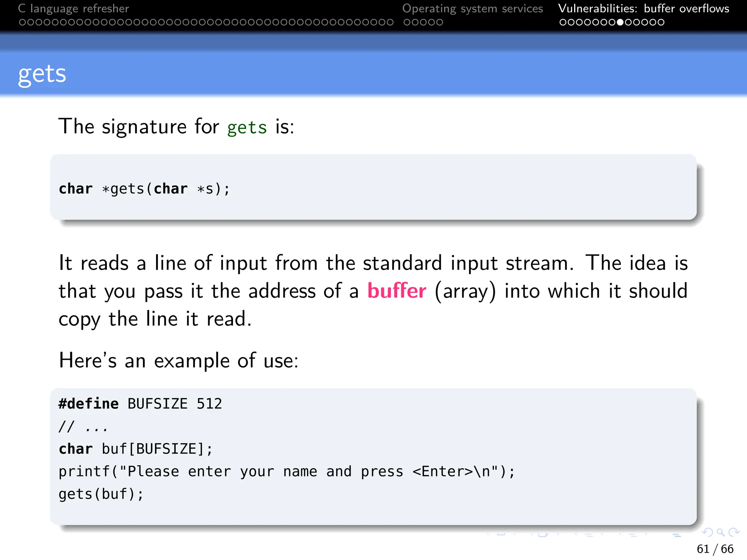Click the 'gets(buf);' call line
The height and width of the screenshot is (560, 747).
[x=101, y=494]
